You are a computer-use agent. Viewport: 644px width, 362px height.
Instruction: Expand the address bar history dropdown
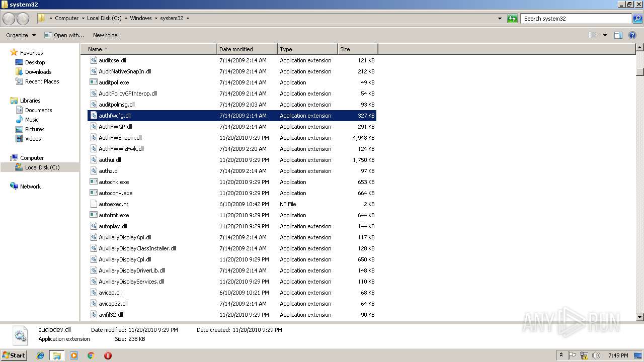pos(500,19)
